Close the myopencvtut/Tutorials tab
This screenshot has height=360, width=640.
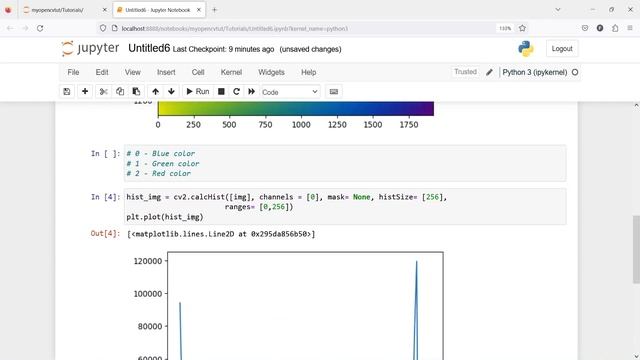coord(104,10)
